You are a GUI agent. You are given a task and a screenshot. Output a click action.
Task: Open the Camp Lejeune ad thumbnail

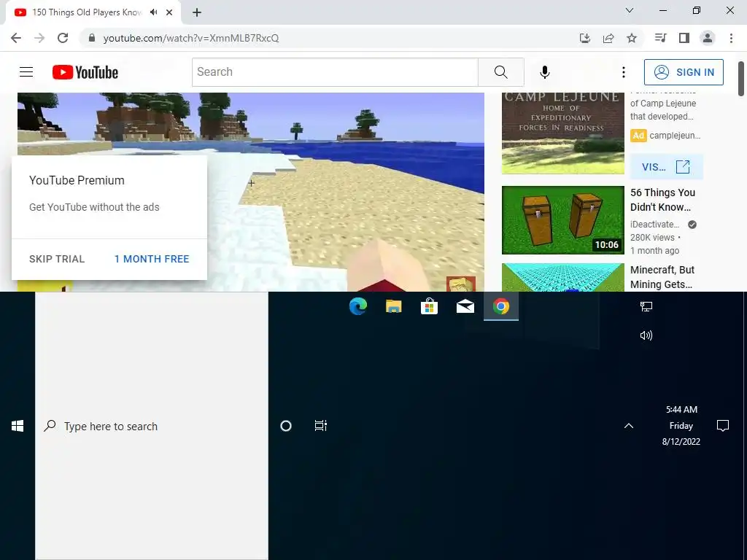point(563,133)
